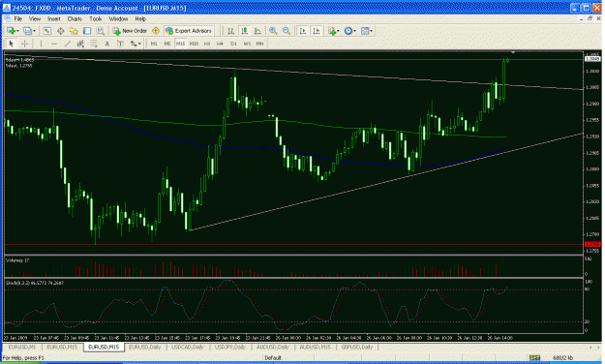Select the Fibonacci retracement tool
The image size is (605, 364).
tap(94, 44)
